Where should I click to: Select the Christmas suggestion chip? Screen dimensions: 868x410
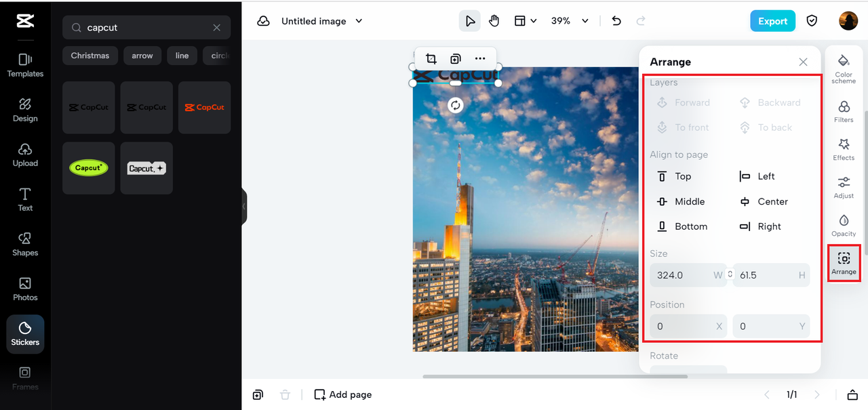coord(90,56)
